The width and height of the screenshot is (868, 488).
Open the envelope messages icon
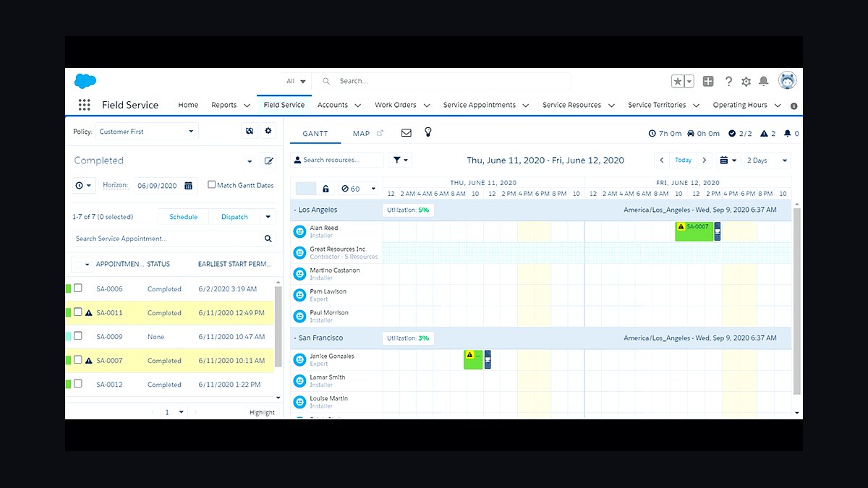click(x=406, y=133)
